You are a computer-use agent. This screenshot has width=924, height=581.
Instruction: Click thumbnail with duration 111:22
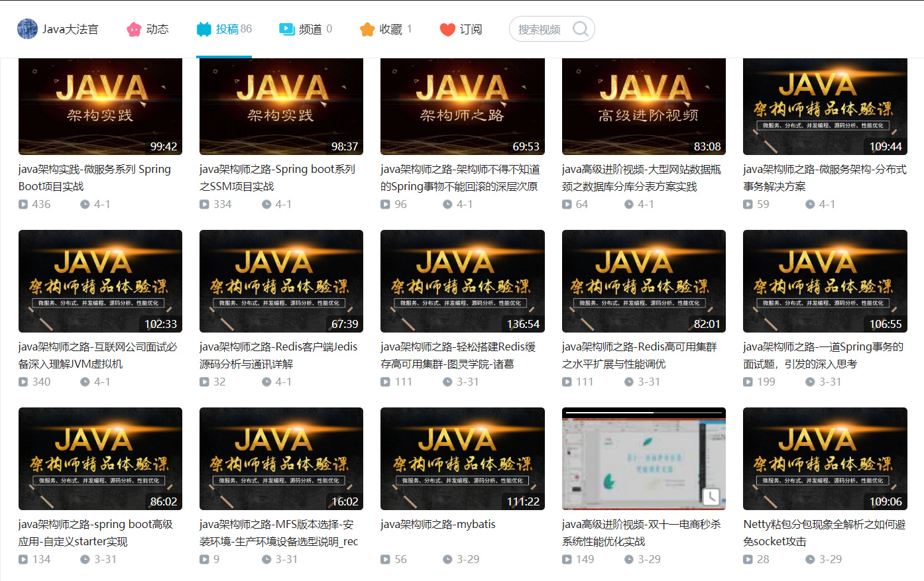tap(463, 458)
